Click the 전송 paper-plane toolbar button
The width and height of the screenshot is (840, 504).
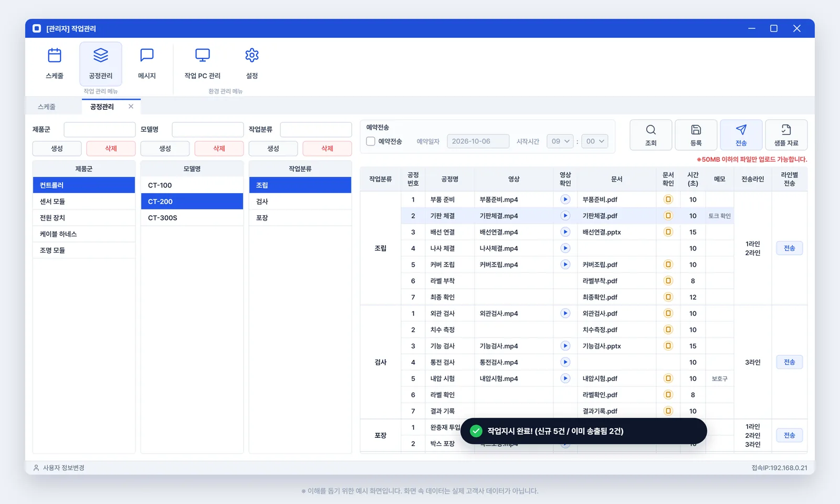tap(741, 135)
